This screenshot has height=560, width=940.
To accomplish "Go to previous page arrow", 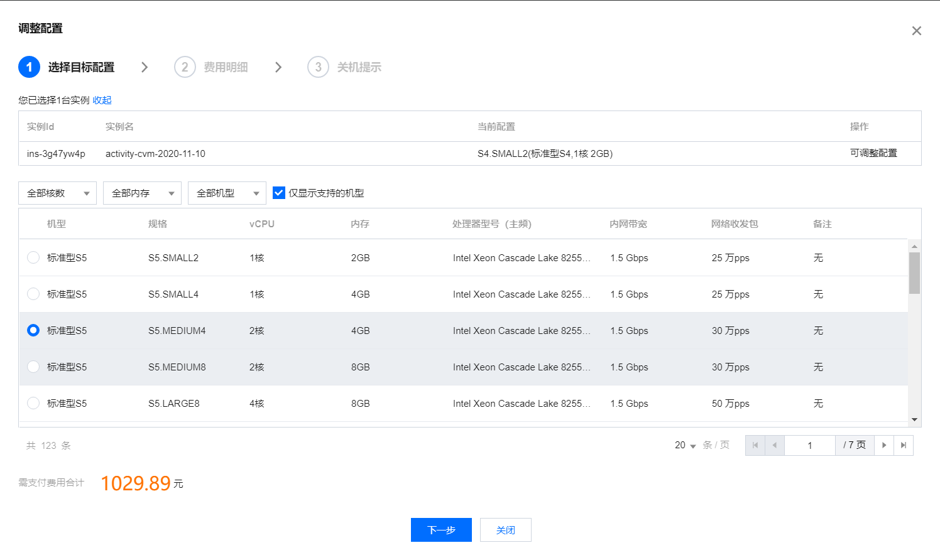I will 775,445.
